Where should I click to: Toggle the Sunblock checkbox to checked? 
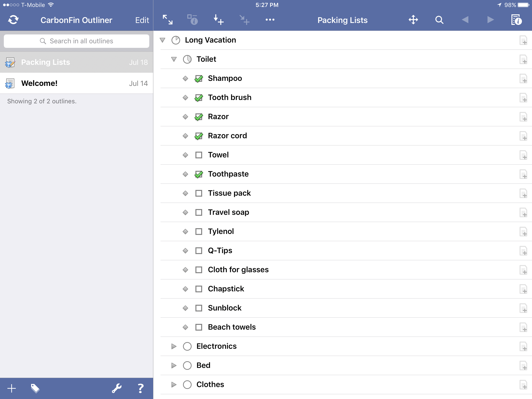point(199,308)
